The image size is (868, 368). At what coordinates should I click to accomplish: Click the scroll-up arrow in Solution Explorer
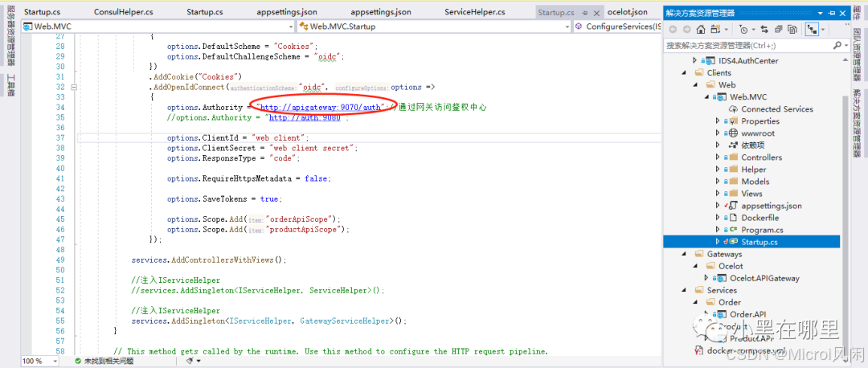coord(845,59)
